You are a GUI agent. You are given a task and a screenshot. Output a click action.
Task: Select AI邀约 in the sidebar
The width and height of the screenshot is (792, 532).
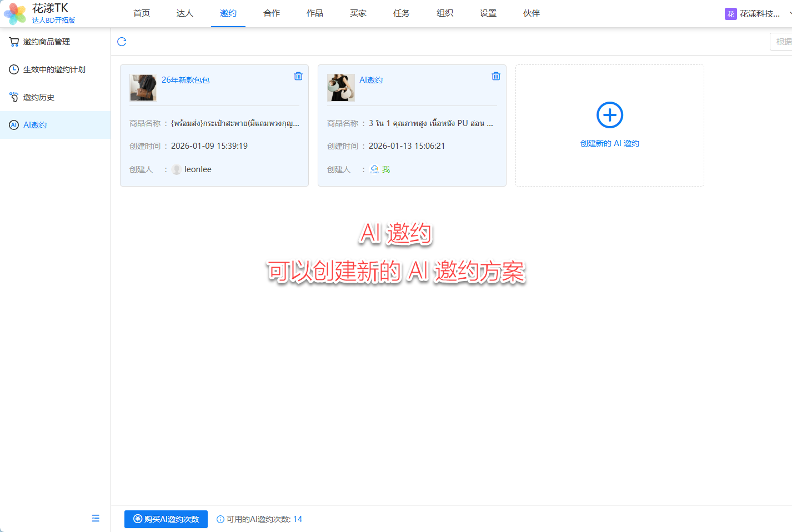pos(35,125)
